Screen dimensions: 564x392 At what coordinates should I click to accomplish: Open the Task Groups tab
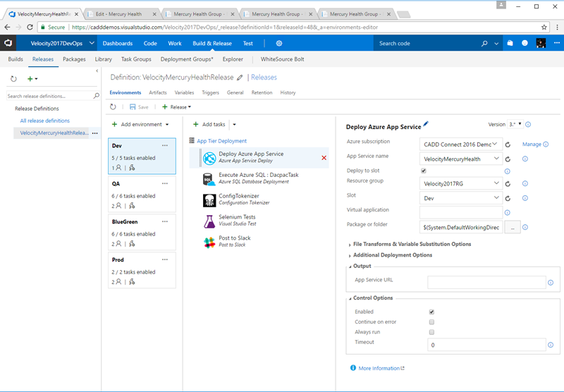(x=136, y=59)
